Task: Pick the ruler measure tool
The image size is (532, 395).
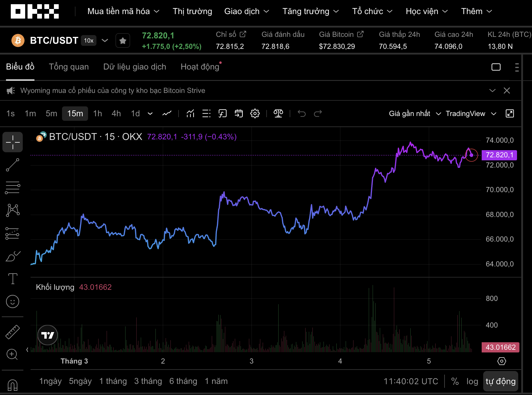Action: (x=13, y=332)
